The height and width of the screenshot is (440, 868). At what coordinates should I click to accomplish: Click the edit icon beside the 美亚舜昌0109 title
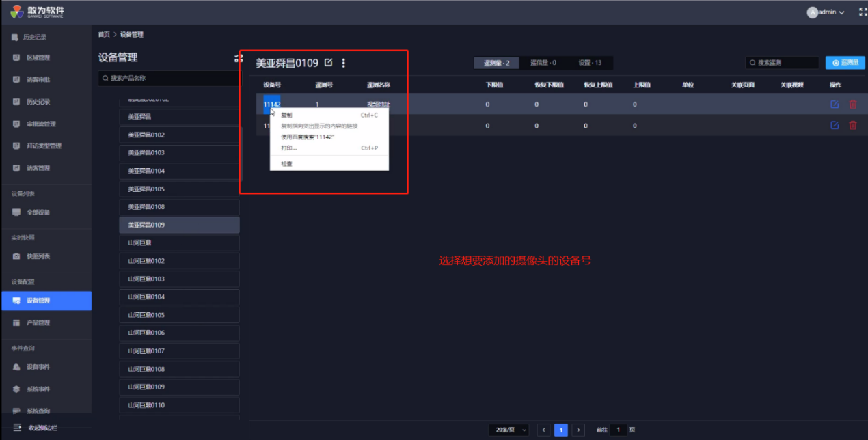coord(329,63)
